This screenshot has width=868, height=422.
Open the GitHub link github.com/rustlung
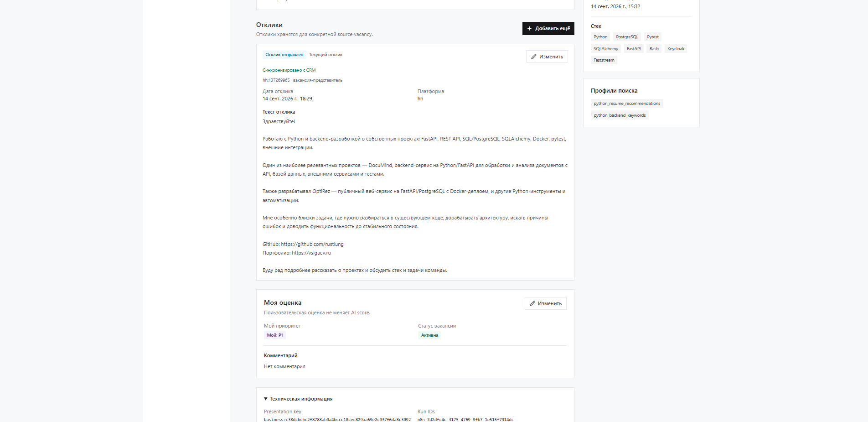pyautogui.click(x=312, y=244)
